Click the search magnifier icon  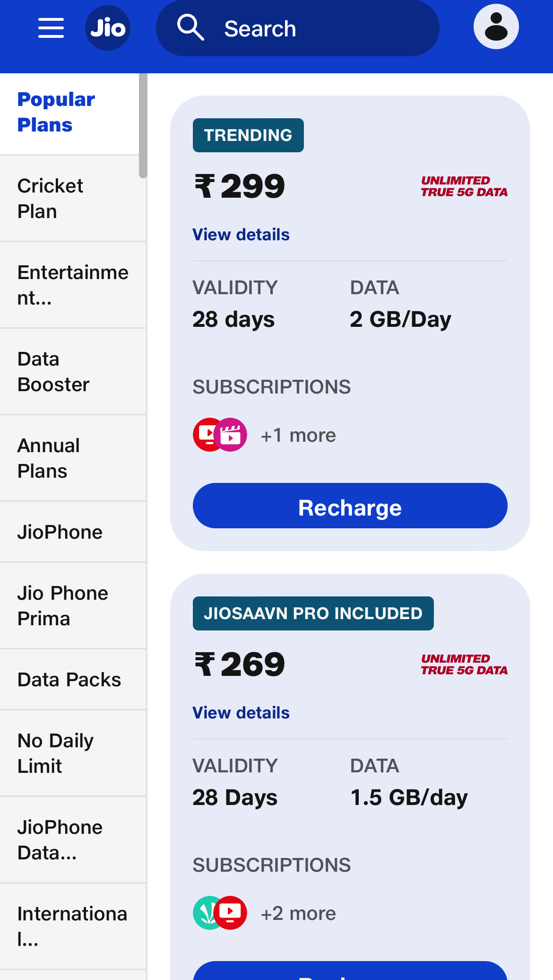[x=190, y=27]
